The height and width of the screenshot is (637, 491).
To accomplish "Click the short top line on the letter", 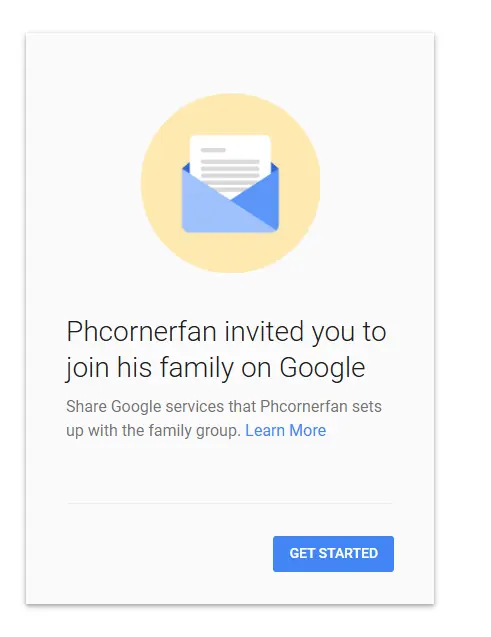I will pyautogui.click(x=213, y=150).
